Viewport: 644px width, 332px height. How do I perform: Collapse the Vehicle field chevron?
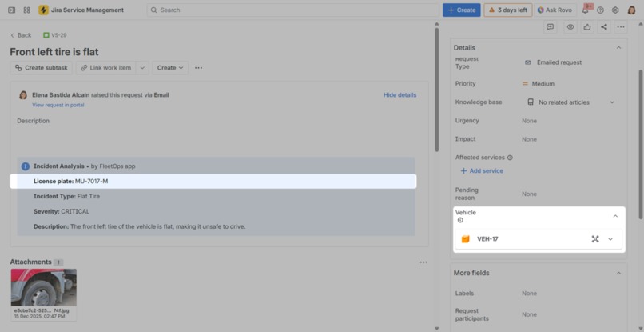615,216
